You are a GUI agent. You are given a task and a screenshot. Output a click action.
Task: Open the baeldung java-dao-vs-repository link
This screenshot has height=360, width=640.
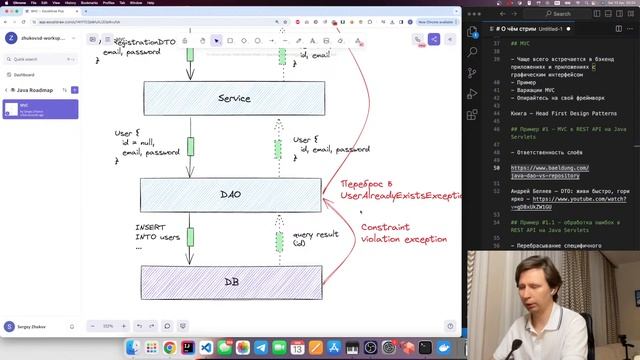point(549,172)
